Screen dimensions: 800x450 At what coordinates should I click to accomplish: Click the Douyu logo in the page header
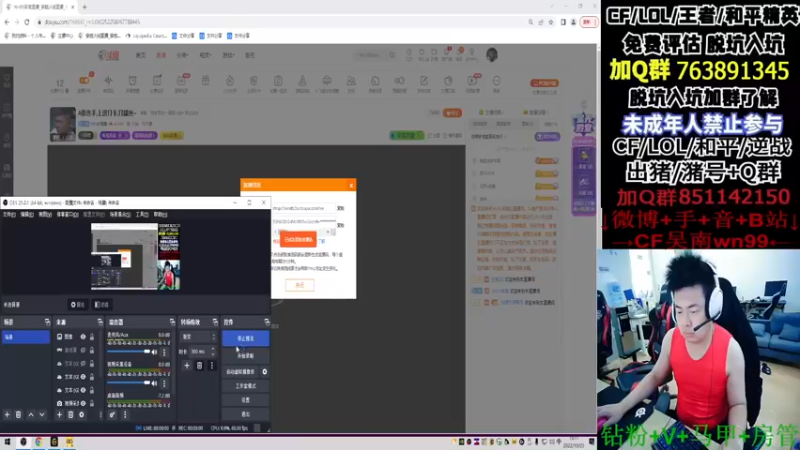click(109, 55)
